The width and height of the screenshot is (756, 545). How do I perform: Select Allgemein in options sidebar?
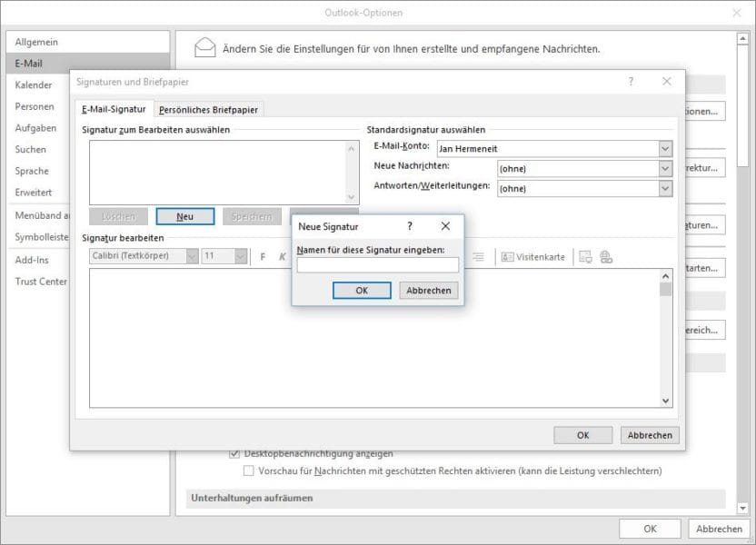(88, 42)
